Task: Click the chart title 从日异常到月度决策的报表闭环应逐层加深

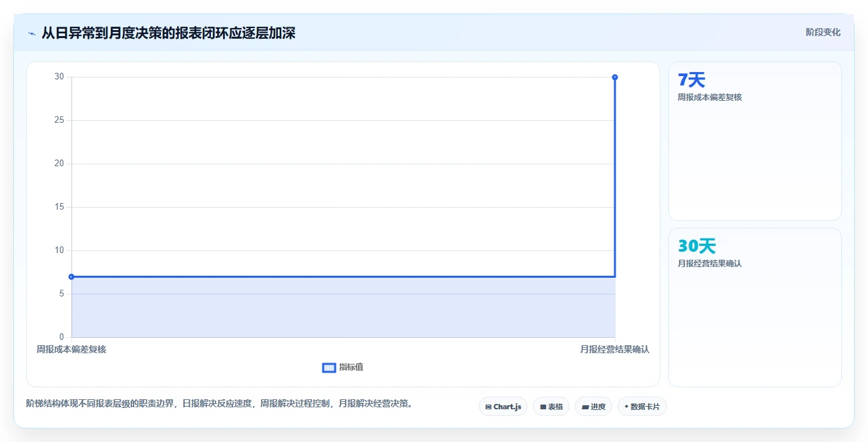Action: [x=168, y=33]
